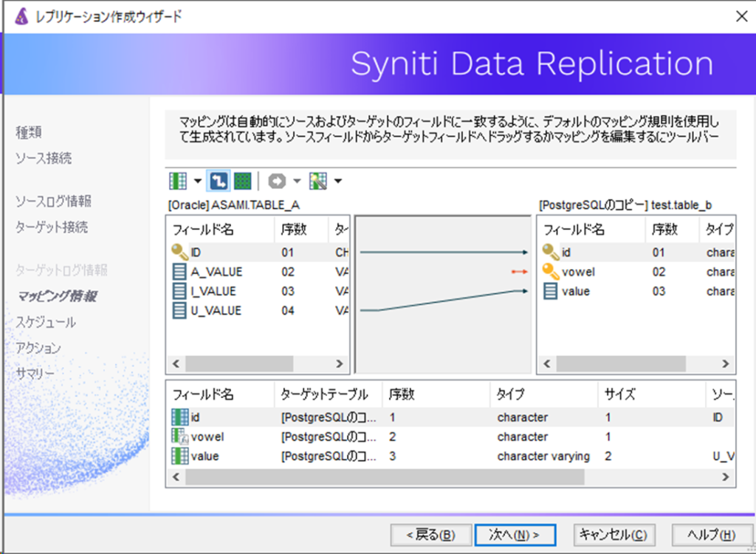The width and height of the screenshot is (756, 554).
Task: Click the automatic mapping wand icon
Action: [318, 181]
